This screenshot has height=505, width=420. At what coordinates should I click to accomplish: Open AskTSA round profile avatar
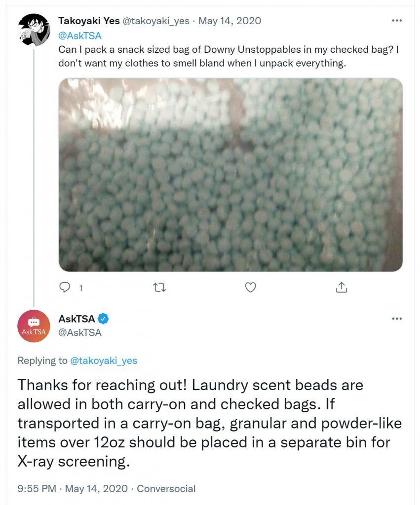coord(34,326)
